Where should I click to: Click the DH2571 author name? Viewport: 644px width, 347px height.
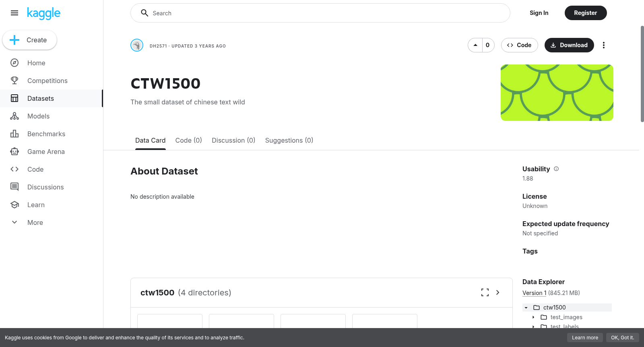(158, 46)
